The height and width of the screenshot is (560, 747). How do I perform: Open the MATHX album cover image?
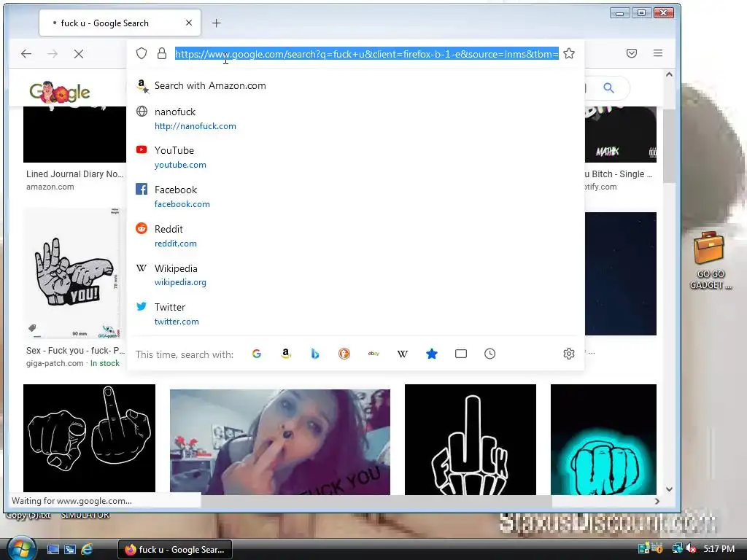(x=621, y=135)
